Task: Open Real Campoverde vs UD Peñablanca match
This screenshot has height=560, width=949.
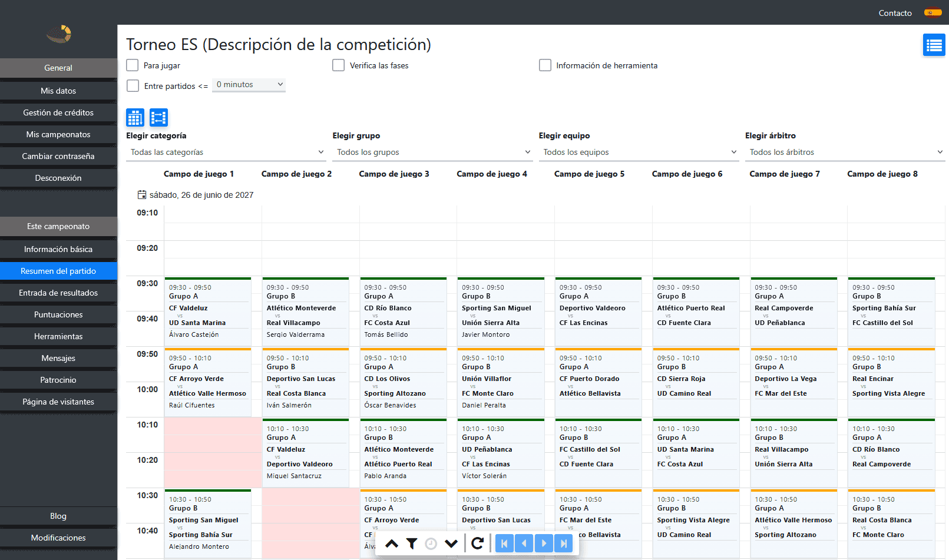Action: [x=794, y=312]
